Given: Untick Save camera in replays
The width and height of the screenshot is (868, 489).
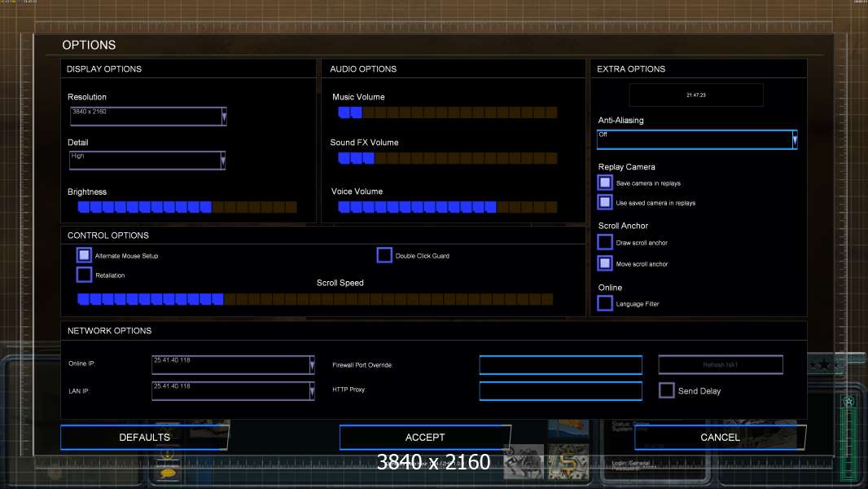Looking at the screenshot, I should [x=605, y=183].
